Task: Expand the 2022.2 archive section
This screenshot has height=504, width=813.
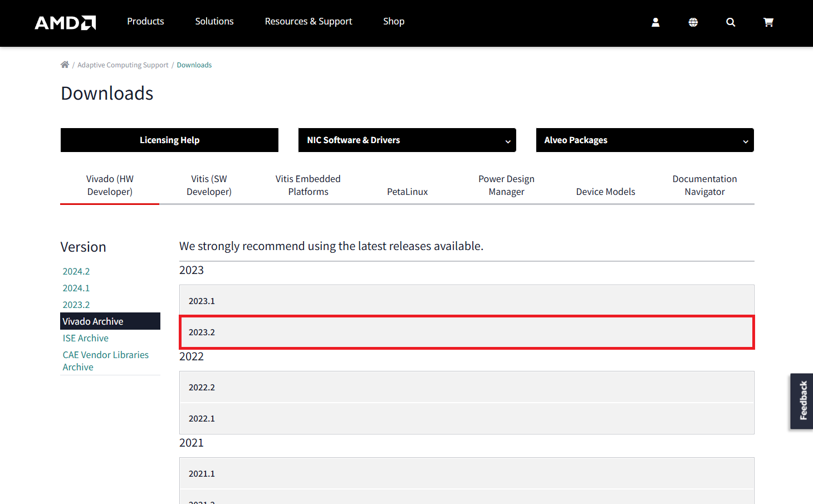Action: click(x=466, y=387)
